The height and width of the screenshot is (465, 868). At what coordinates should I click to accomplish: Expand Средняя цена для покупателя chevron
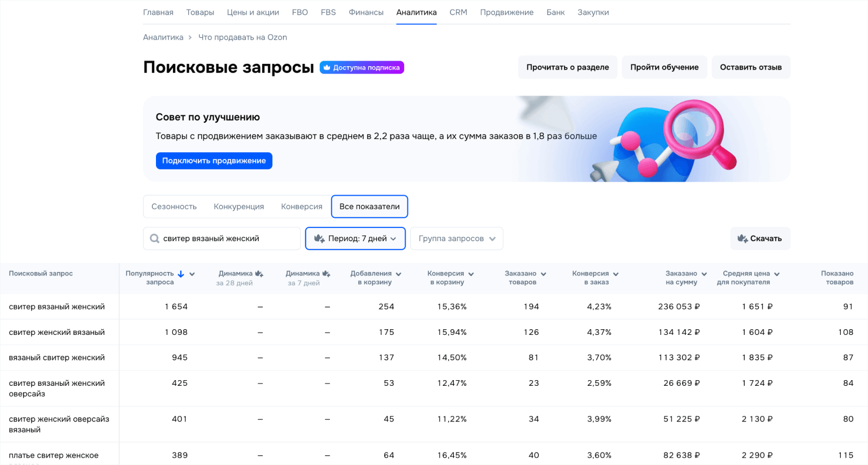776,274
